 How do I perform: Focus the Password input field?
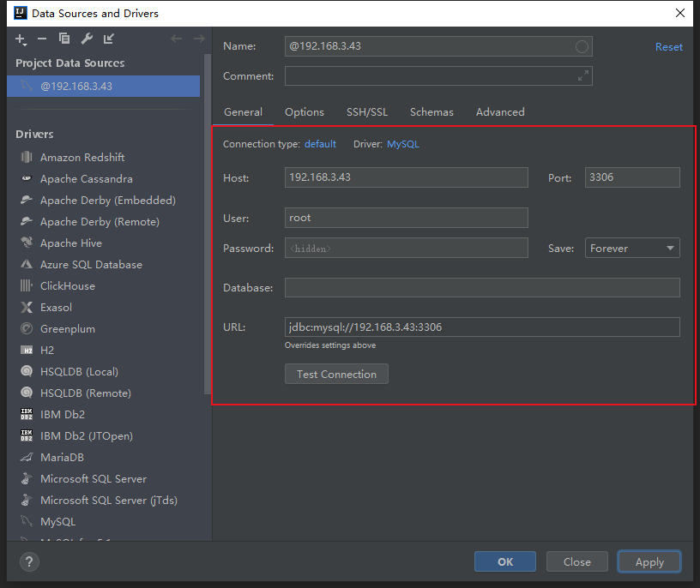(407, 248)
